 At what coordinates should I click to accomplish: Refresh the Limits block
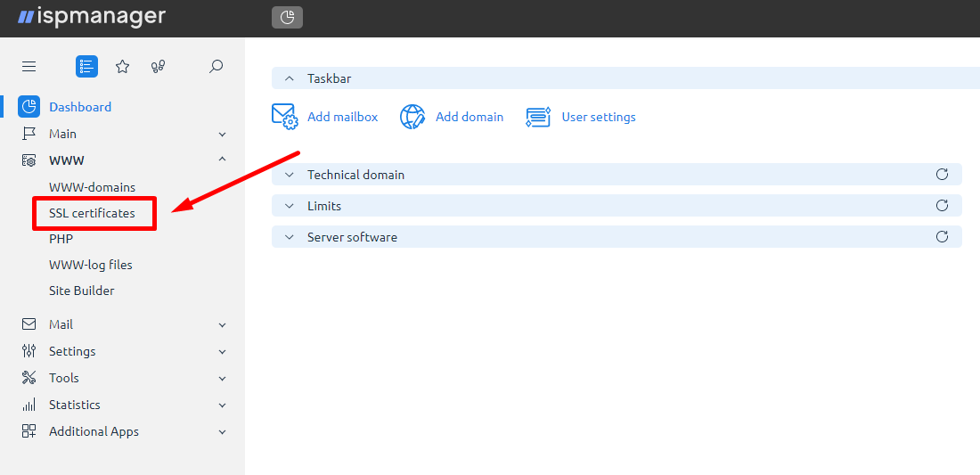pyautogui.click(x=942, y=206)
